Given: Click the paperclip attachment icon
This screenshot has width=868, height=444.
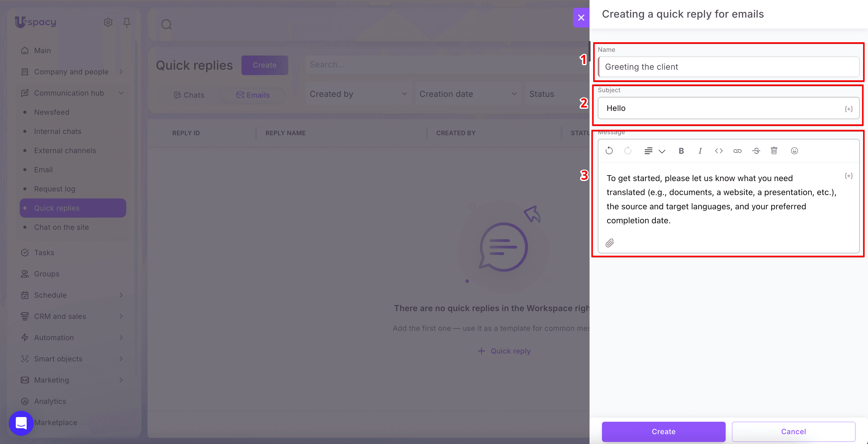Looking at the screenshot, I should (x=609, y=243).
